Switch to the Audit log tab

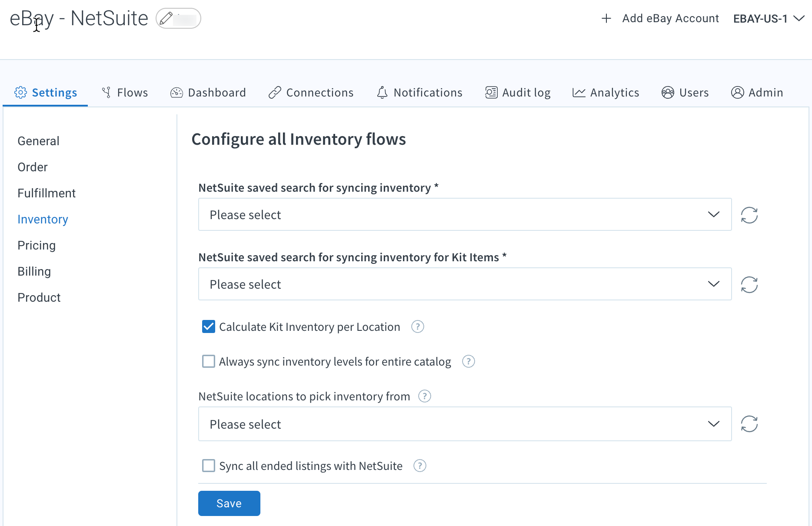518,92
